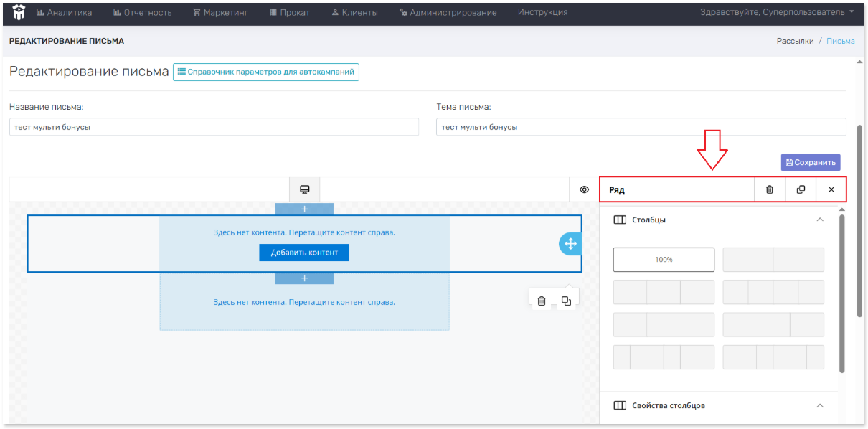Open the Суперпользователь user dropdown
This screenshot has height=429, width=868.
coord(777,12)
